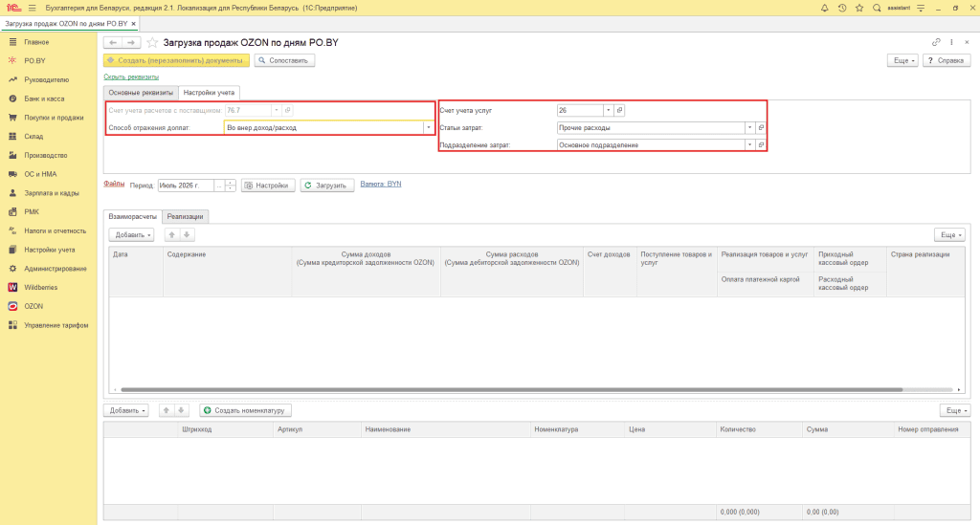Open lower Добавить dropdown
The image size is (980, 525).
(x=126, y=410)
